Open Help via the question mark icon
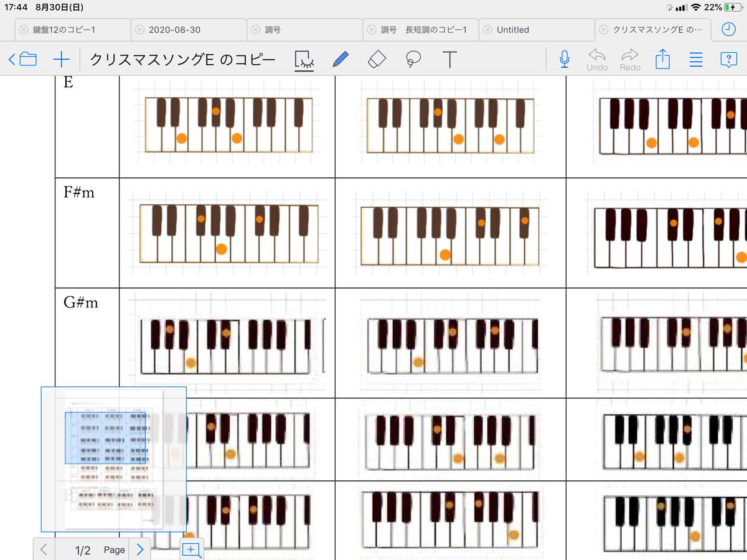This screenshot has height=560, width=747. pos(728,59)
